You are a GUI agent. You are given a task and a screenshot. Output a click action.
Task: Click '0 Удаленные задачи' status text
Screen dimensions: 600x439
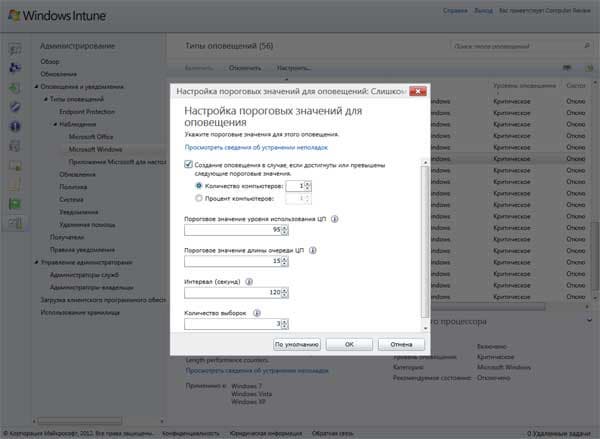pos(559,433)
